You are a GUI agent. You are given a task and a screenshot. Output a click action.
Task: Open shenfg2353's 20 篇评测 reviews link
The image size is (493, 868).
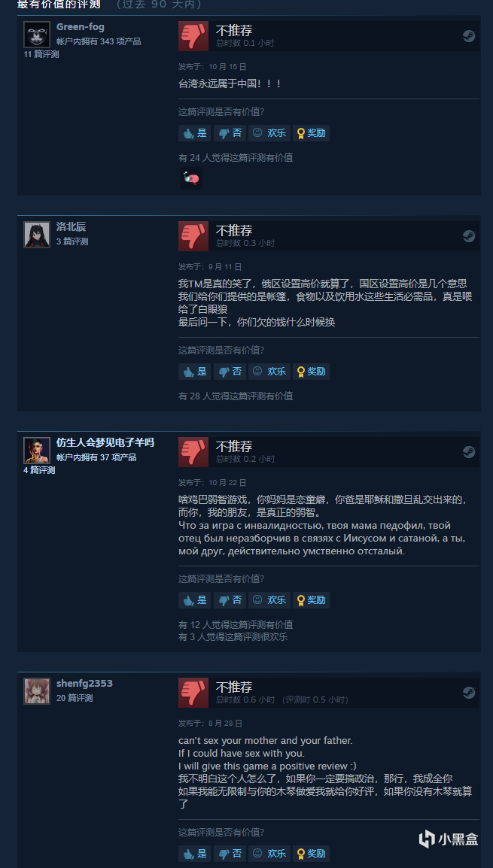pos(75,698)
